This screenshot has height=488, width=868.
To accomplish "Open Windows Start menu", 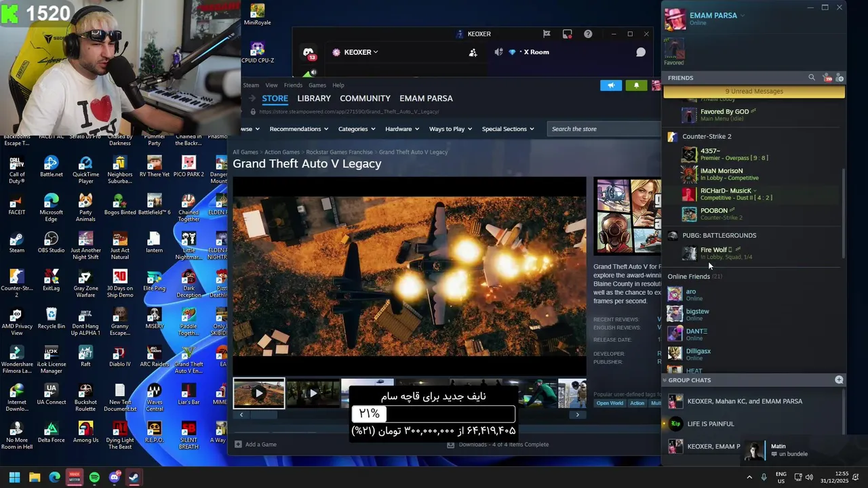I will 14,477.
